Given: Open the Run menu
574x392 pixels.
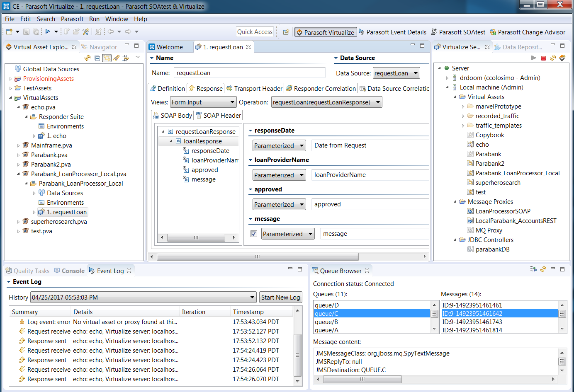Looking at the screenshot, I should (94, 19).
